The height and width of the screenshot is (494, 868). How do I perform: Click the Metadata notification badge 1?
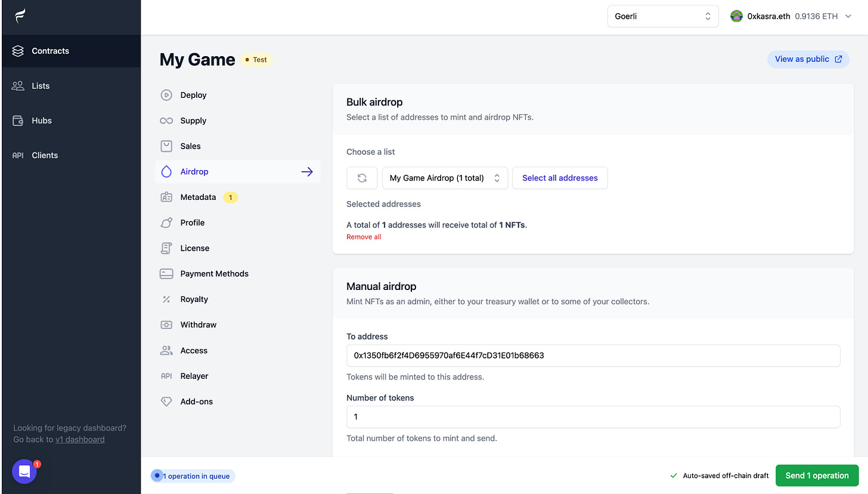[230, 197]
